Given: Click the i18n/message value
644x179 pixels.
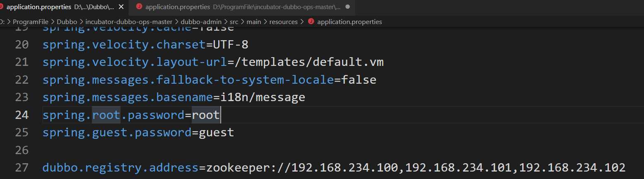Looking at the screenshot, I should (263, 97).
